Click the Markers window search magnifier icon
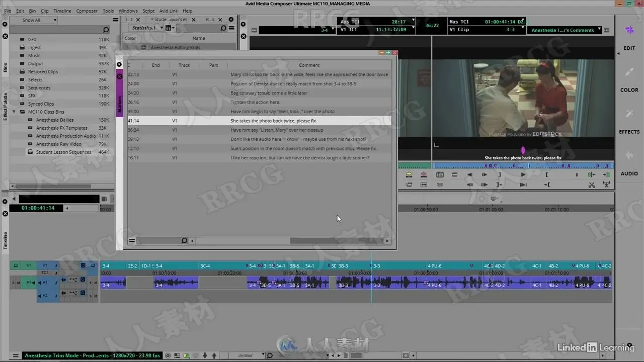This screenshot has height=362, width=644. point(184,241)
